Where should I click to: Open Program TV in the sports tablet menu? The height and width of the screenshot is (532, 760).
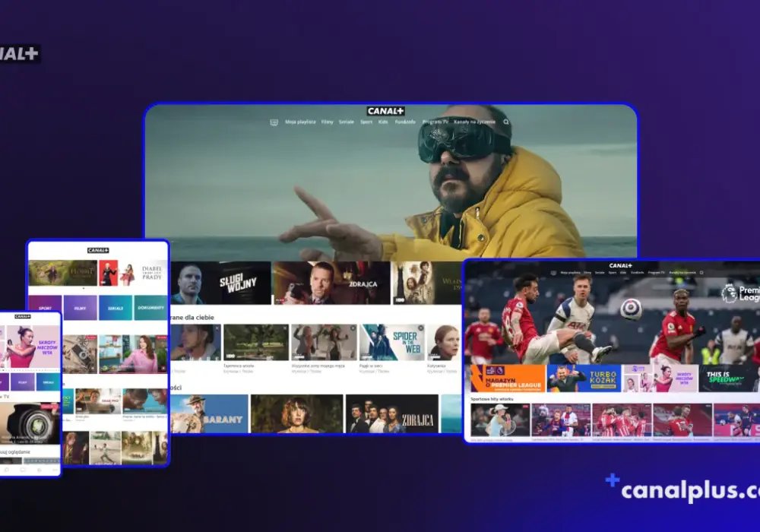click(657, 273)
